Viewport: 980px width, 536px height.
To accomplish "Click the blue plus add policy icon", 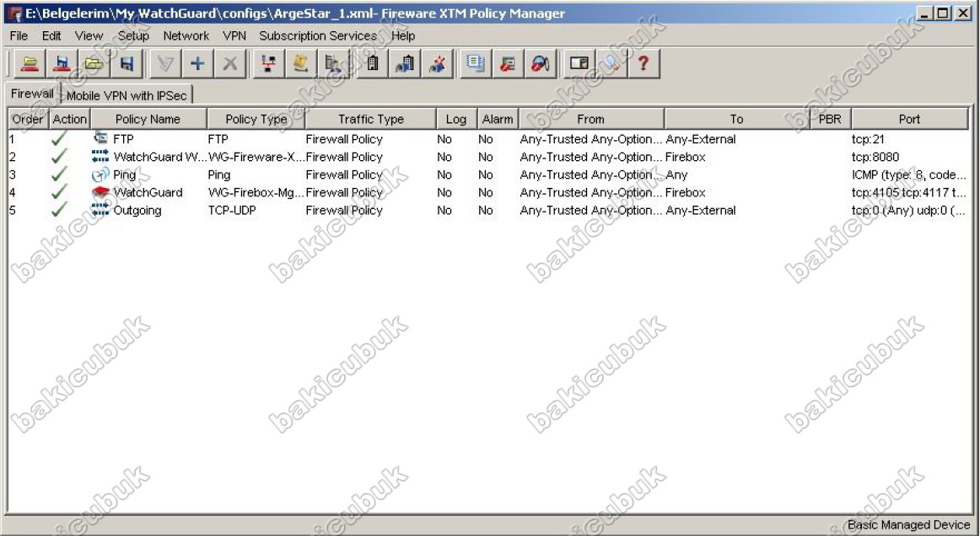I will (197, 63).
